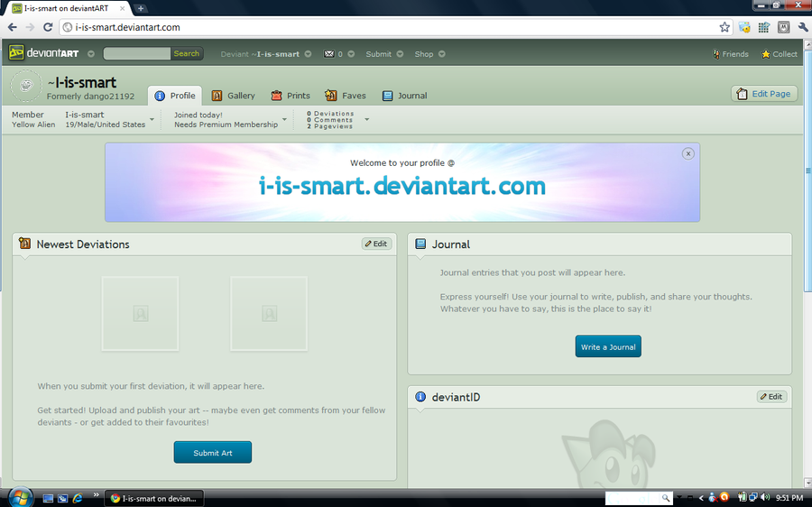The image size is (812, 507).
Task: Open the deviantART logo dropdown arrow
Action: coord(91,54)
